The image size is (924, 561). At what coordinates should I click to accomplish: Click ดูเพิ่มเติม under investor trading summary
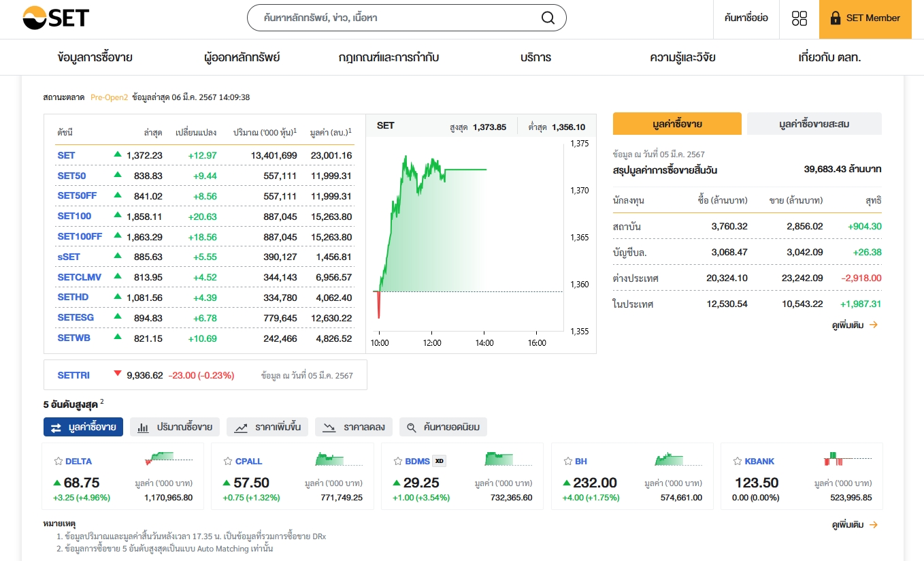coord(855,325)
